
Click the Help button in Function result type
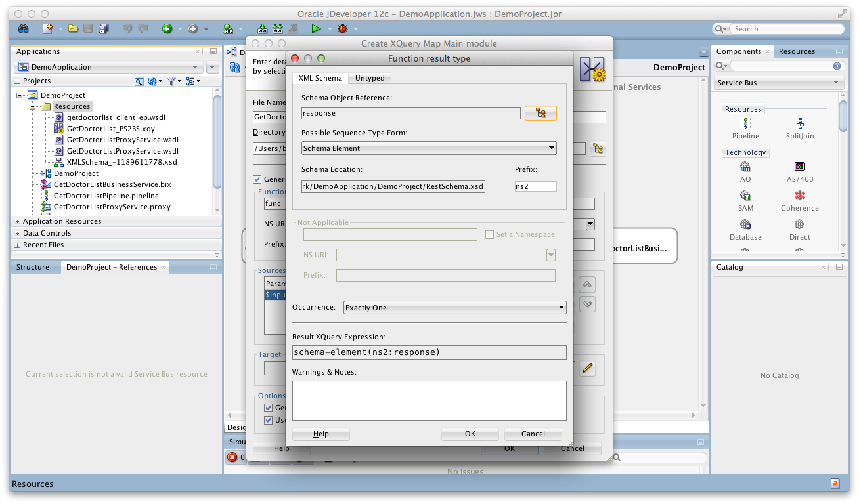[320, 434]
